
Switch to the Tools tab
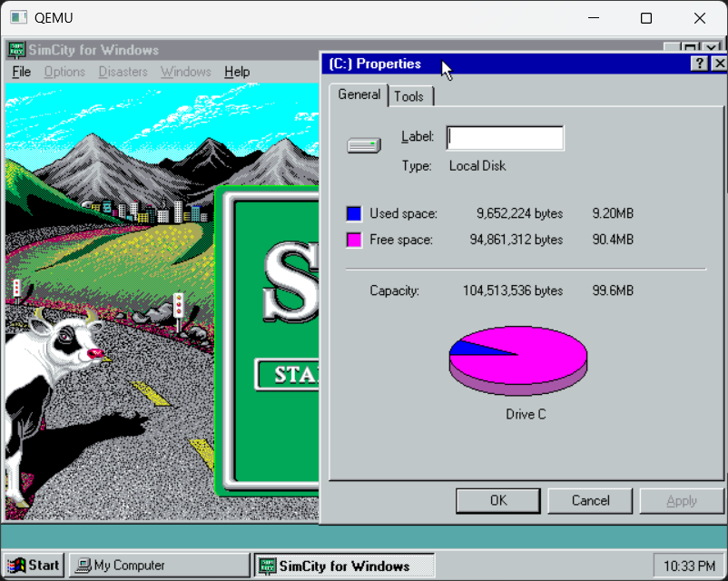click(408, 96)
